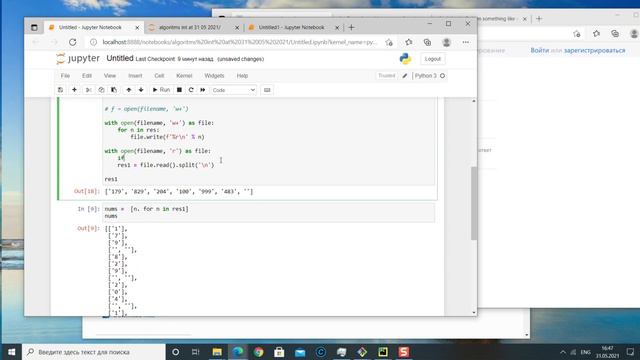
Task: Open the notification action center
Action: pos(630,352)
